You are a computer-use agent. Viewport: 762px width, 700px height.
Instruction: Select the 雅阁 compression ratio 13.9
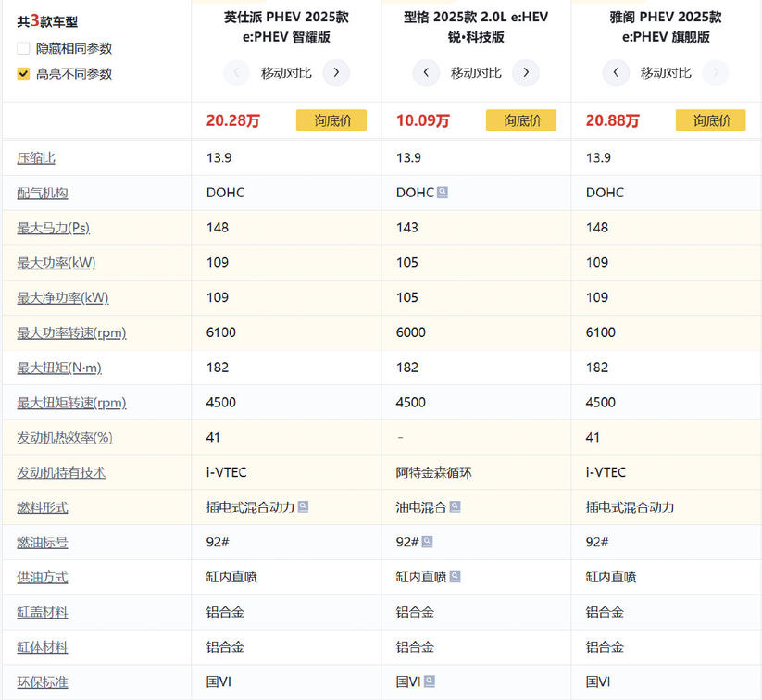coord(598,158)
